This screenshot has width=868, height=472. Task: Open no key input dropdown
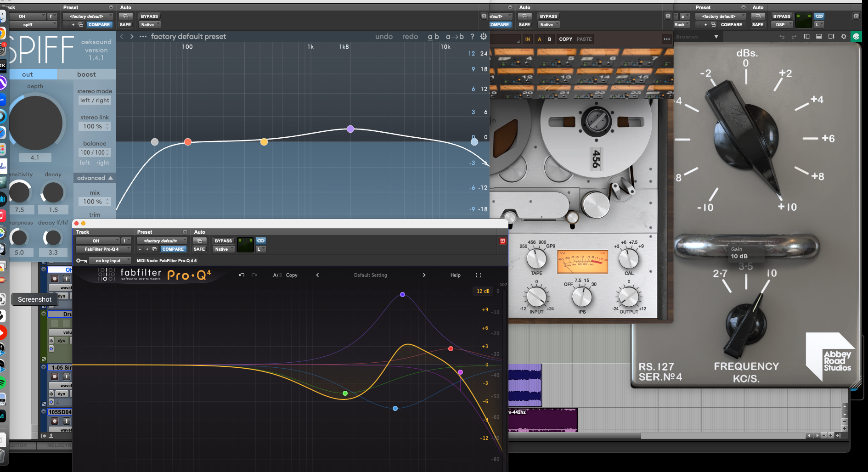point(110,261)
